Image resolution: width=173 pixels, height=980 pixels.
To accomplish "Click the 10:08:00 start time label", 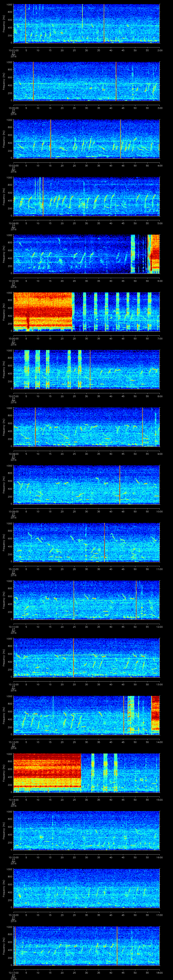I will click(13, 454).
